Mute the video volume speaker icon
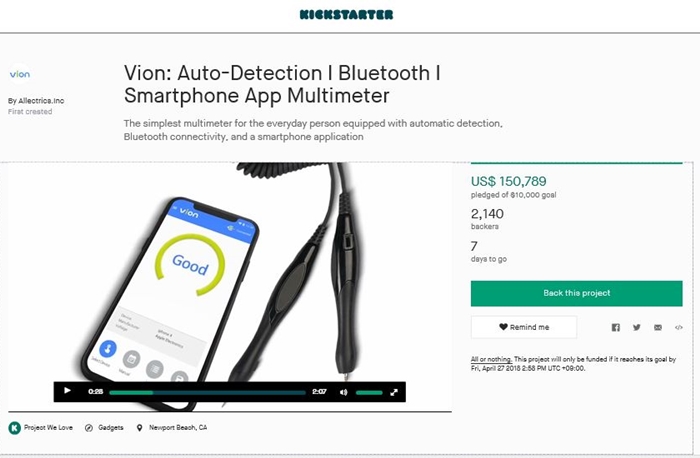The height and width of the screenshot is (458, 700). pos(343,392)
